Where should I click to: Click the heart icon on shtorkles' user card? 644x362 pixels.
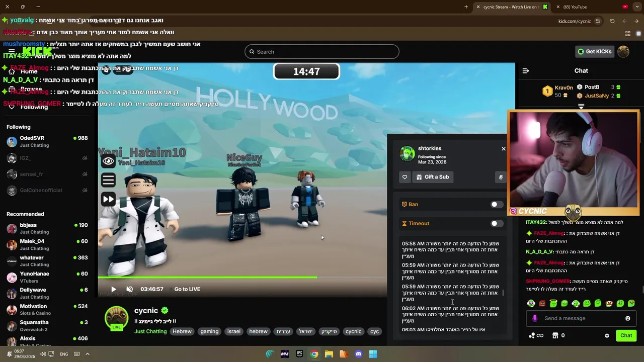405,177
